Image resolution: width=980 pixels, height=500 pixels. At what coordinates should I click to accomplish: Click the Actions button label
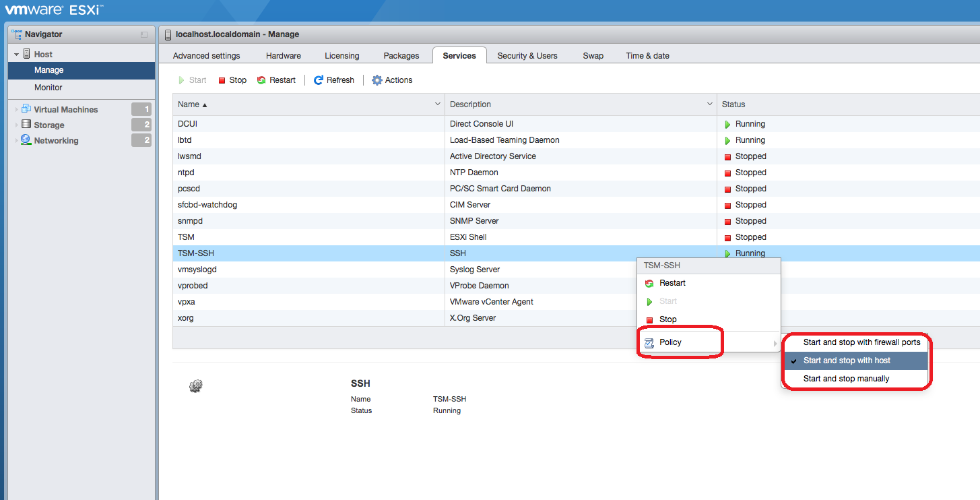[399, 80]
